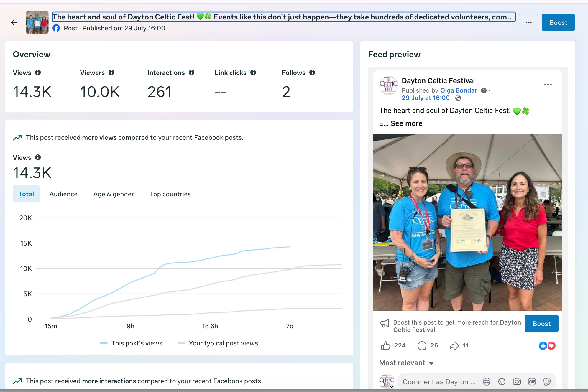Click the Comment as Dayton input field
Screen dimensions: 588x392
point(439,382)
